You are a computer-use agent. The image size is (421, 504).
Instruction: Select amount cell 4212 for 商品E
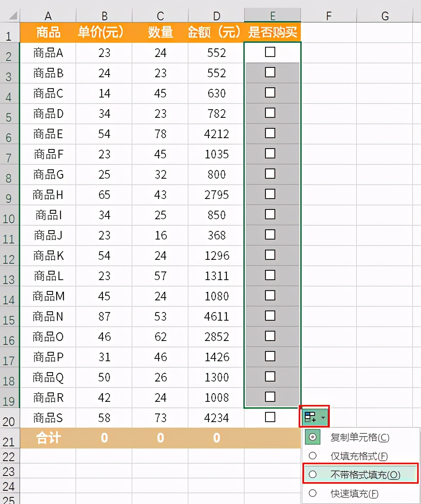tap(216, 134)
